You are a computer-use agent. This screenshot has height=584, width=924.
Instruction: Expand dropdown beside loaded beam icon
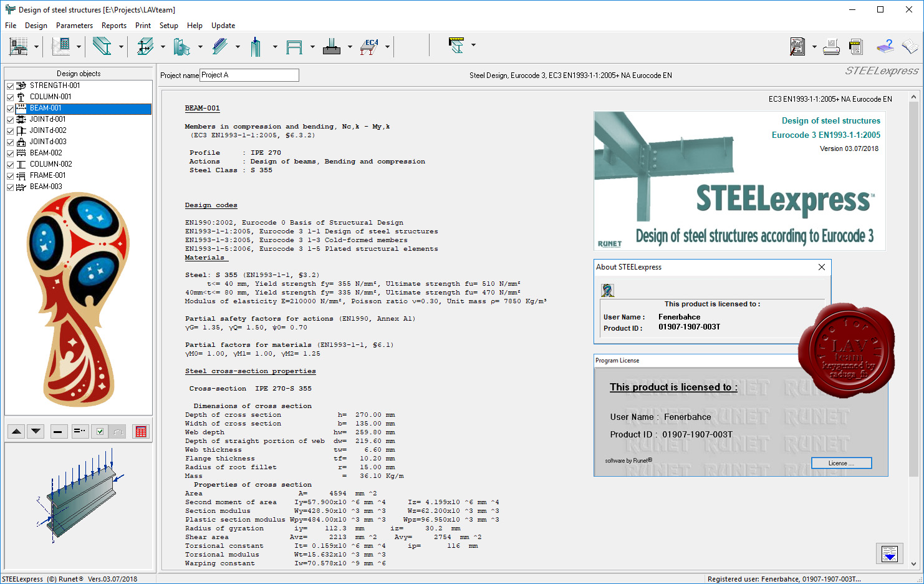click(238, 47)
